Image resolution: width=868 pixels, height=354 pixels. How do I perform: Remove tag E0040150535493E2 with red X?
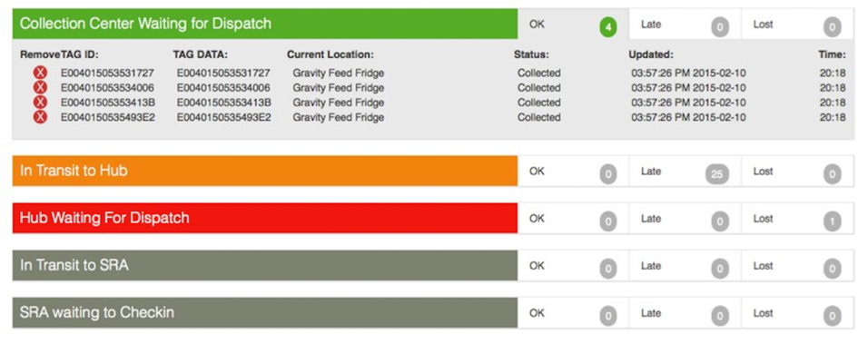click(40, 117)
